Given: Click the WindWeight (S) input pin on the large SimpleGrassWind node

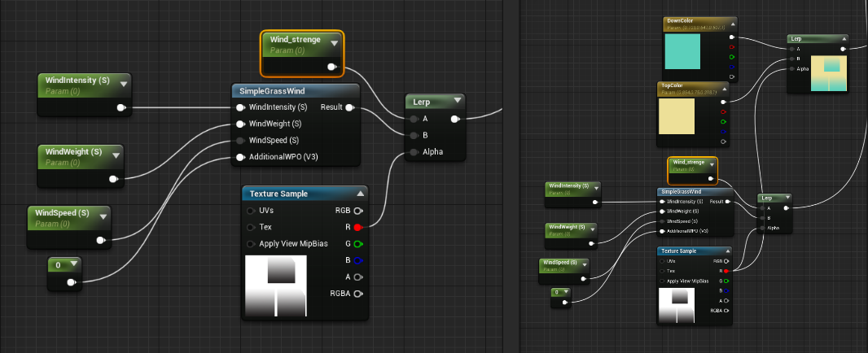Looking at the screenshot, I should coord(240,124).
